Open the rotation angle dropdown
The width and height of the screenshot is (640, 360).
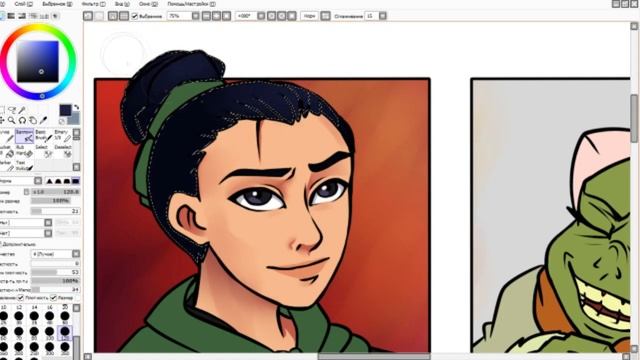(261, 16)
